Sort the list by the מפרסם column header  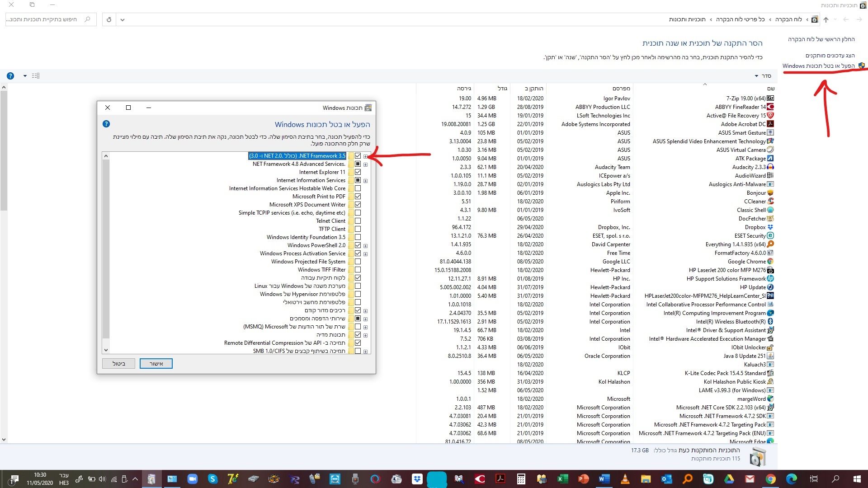coord(621,89)
